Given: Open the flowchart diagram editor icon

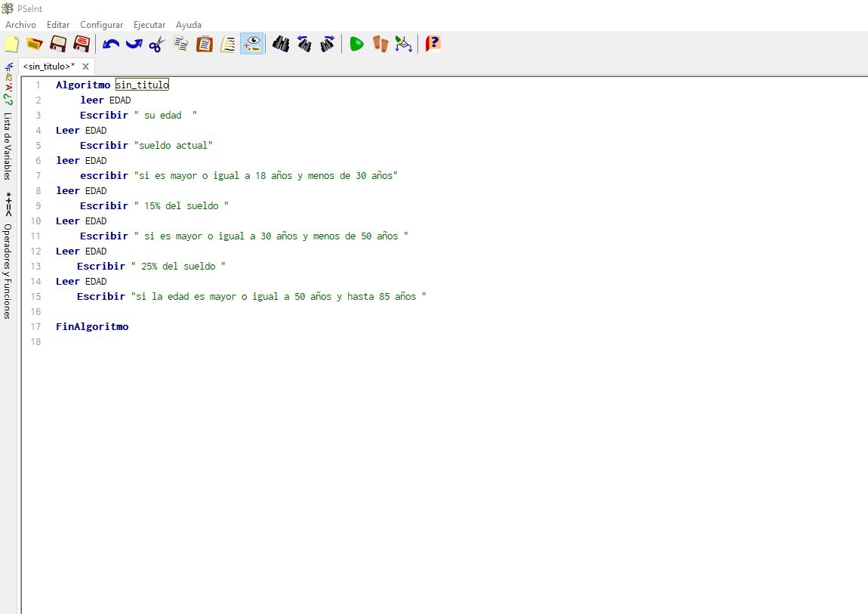Looking at the screenshot, I should (x=404, y=44).
